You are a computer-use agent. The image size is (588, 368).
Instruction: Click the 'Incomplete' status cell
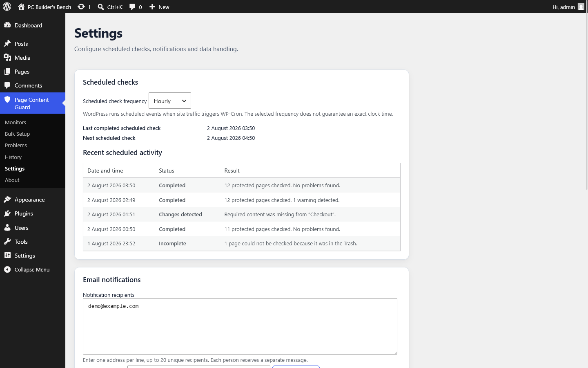(x=172, y=243)
